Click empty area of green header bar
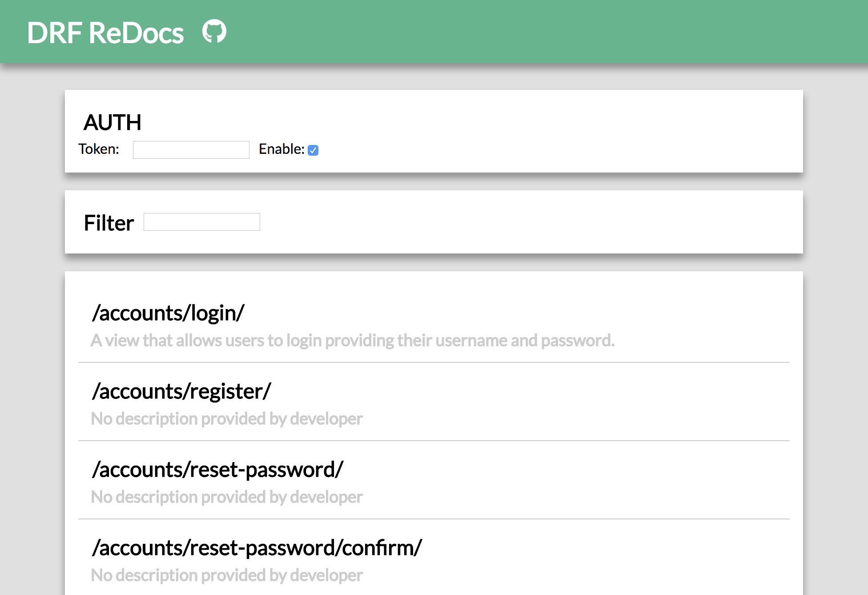Image resolution: width=868 pixels, height=595 pixels. tap(534, 32)
